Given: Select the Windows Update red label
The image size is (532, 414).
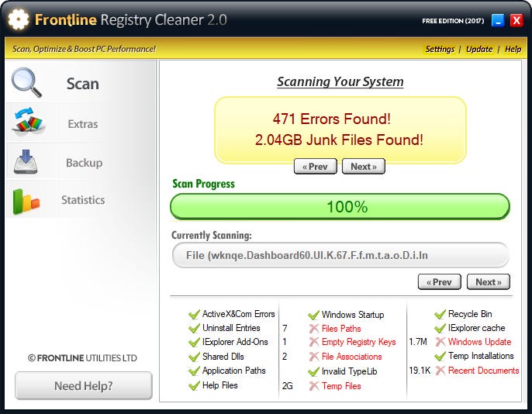Looking at the screenshot, I should [x=479, y=342].
